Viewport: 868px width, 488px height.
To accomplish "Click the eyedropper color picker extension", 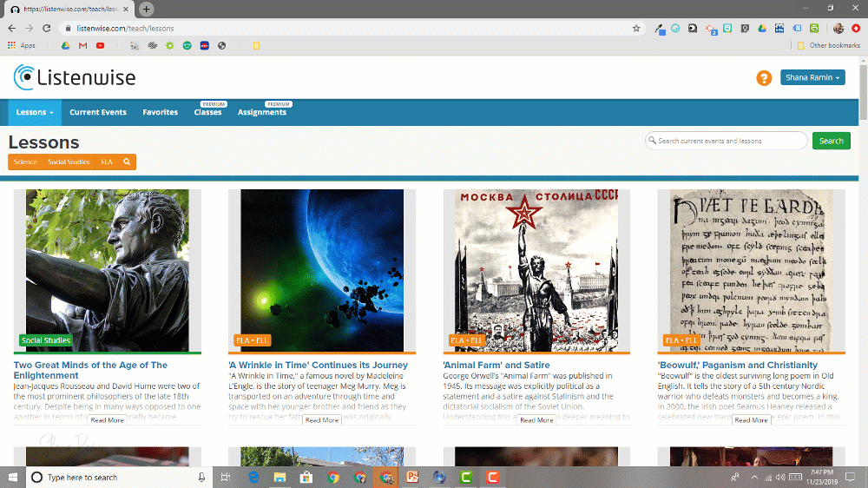I will click(x=660, y=29).
